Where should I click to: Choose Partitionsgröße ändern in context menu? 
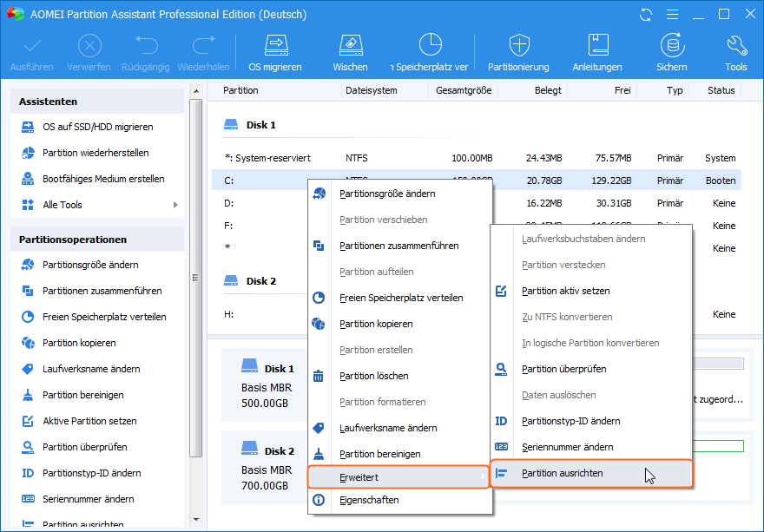(x=400, y=194)
